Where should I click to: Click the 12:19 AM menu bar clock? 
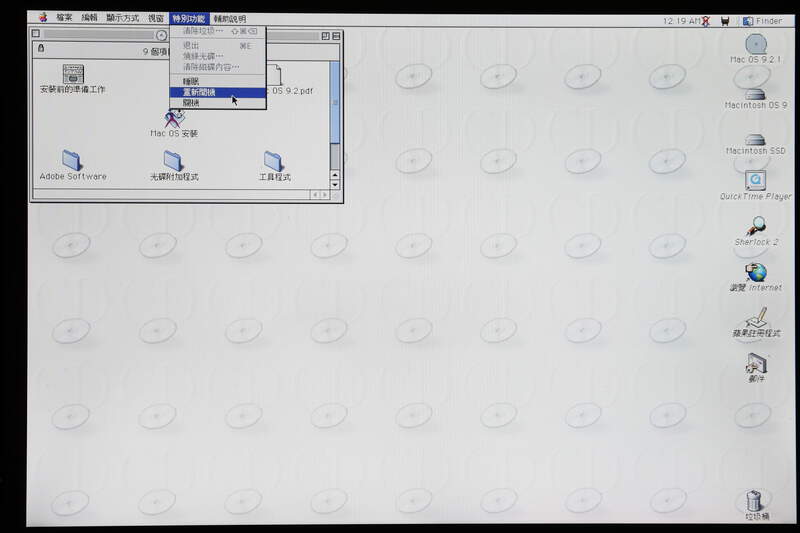coord(681,21)
